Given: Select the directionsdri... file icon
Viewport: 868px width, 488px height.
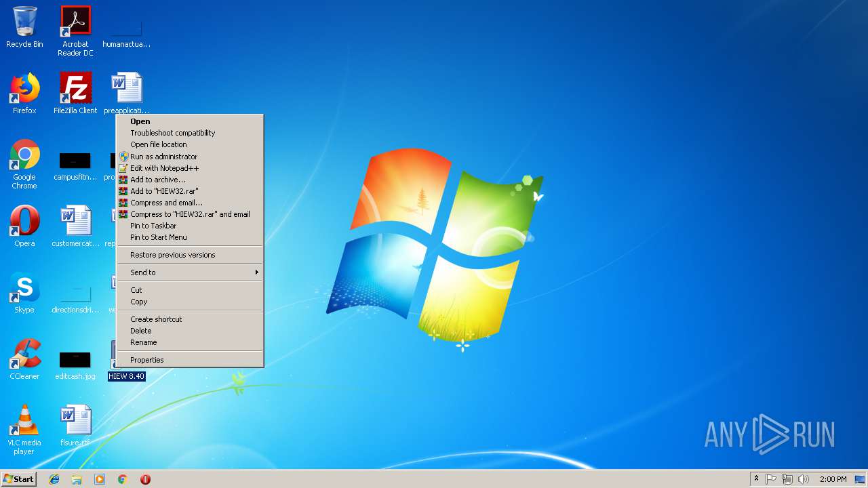Looking at the screenshot, I should [x=75, y=298].
